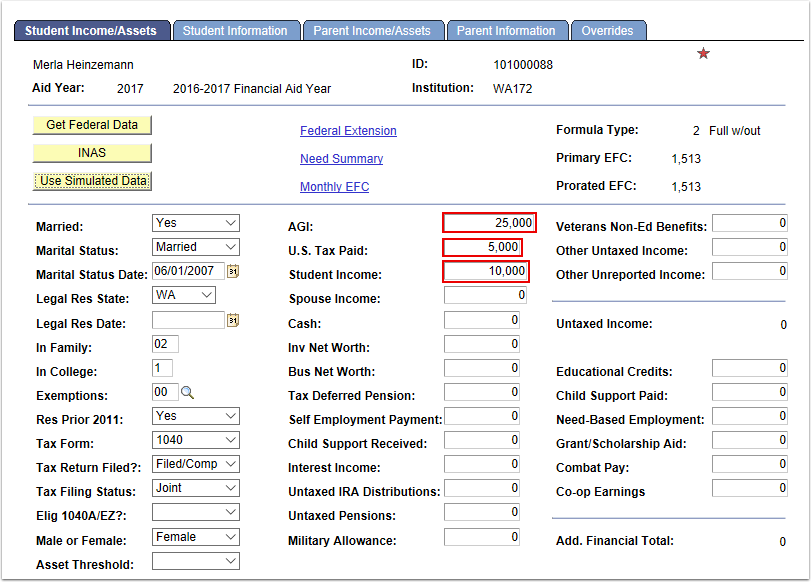The width and height of the screenshot is (811, 582).
Task: Select the Parent Information tab
Action: 506,31
